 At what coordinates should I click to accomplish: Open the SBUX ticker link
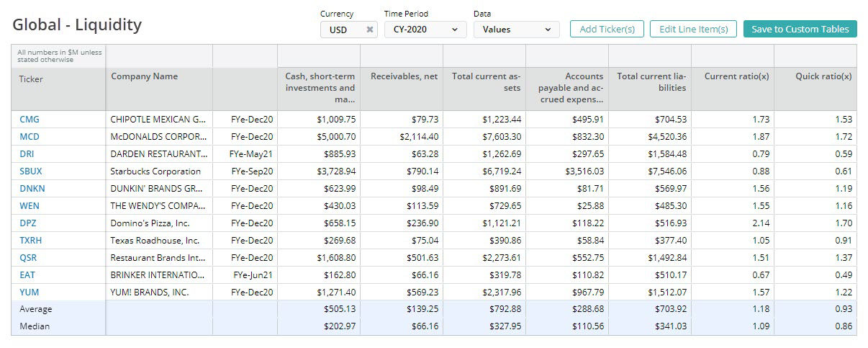tap(30, 171)
